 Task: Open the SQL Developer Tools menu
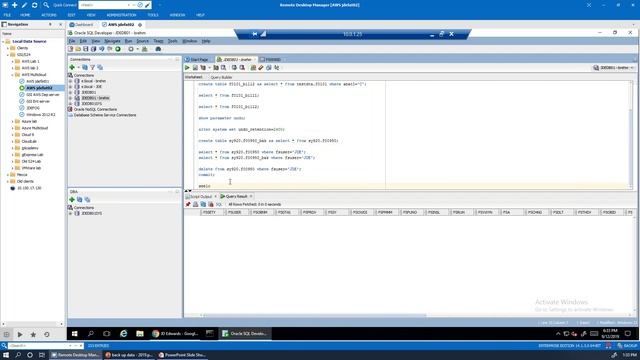click(x=173, y=41)
